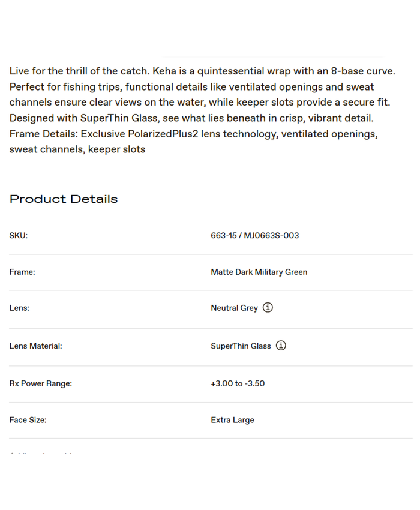Click the Product Details heading

pos(64,199)
